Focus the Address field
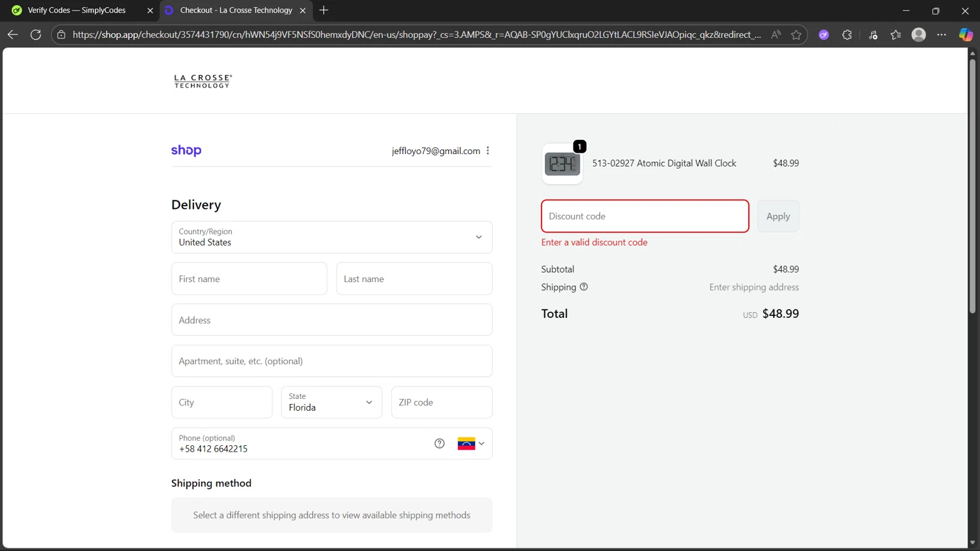The height and width of the screenshot is (551, 980). (x=332, y=320)
